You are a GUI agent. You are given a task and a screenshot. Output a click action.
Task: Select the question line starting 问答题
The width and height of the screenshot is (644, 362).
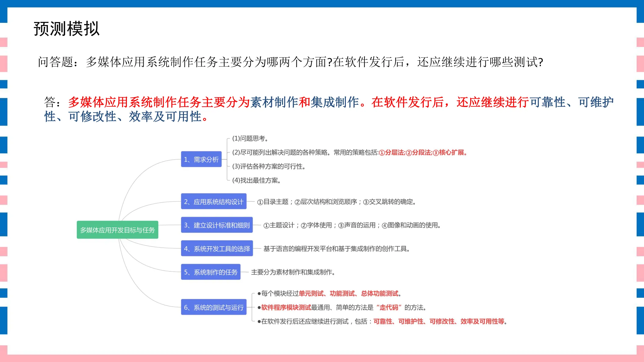(x=291, y=62)
